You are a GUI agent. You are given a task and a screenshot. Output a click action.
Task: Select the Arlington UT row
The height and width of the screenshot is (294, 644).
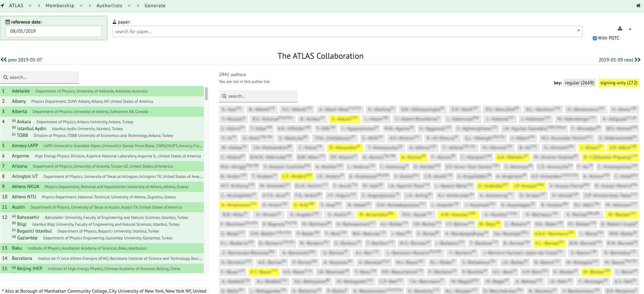(102, 177)
